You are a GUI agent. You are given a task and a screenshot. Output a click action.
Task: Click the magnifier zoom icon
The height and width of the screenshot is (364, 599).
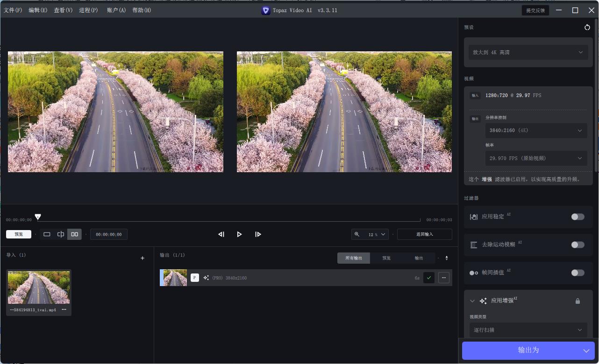click(x=357, y=234)
